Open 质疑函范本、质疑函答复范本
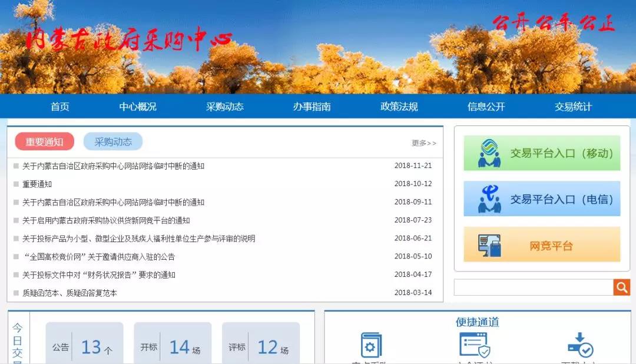 pyautogui.click(x=69, y=293)
